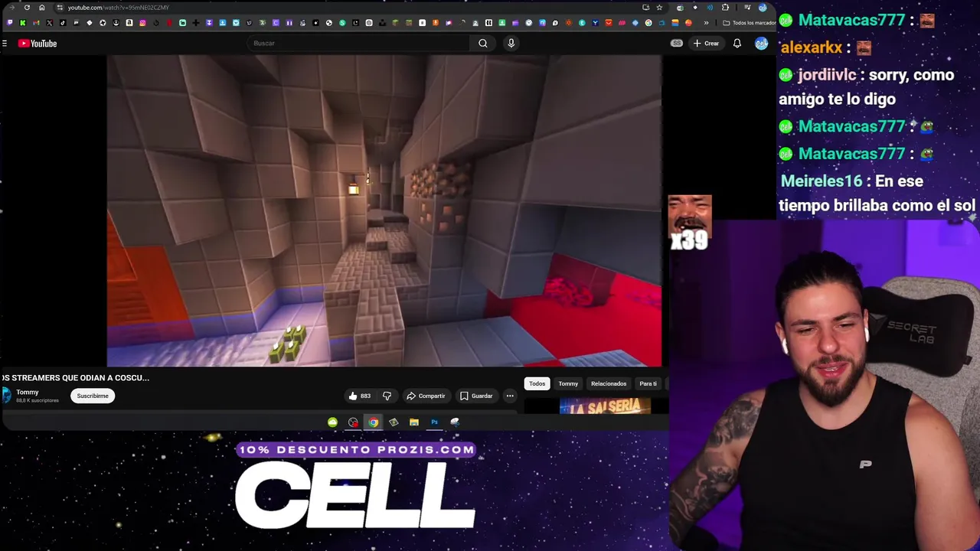The width and height of the screenshot is (980, 551).
Task: Select the Para ti filter chip
Action: (x=648, y=383)
